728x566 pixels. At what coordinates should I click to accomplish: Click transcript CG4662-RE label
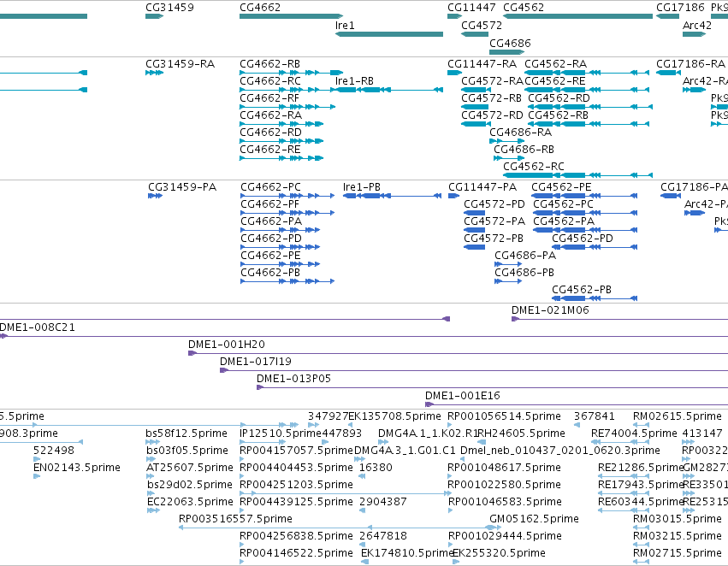269,150
